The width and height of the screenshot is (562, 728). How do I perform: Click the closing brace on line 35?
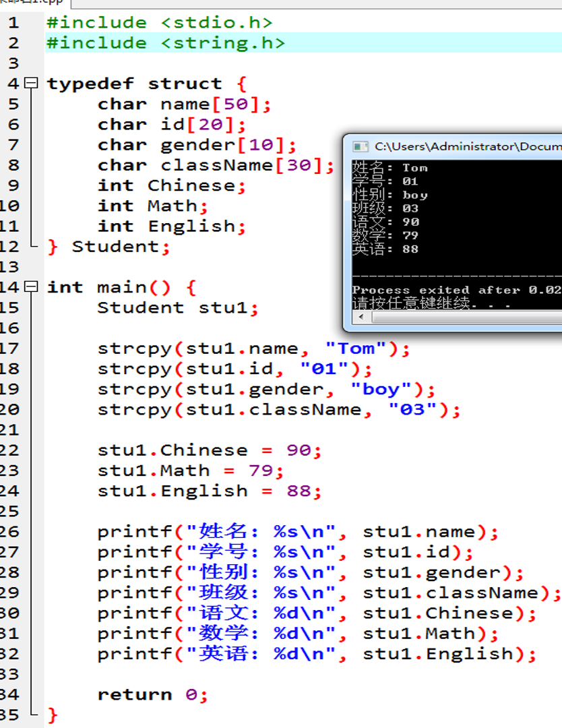pyautogui.click(x=53, y=715)
